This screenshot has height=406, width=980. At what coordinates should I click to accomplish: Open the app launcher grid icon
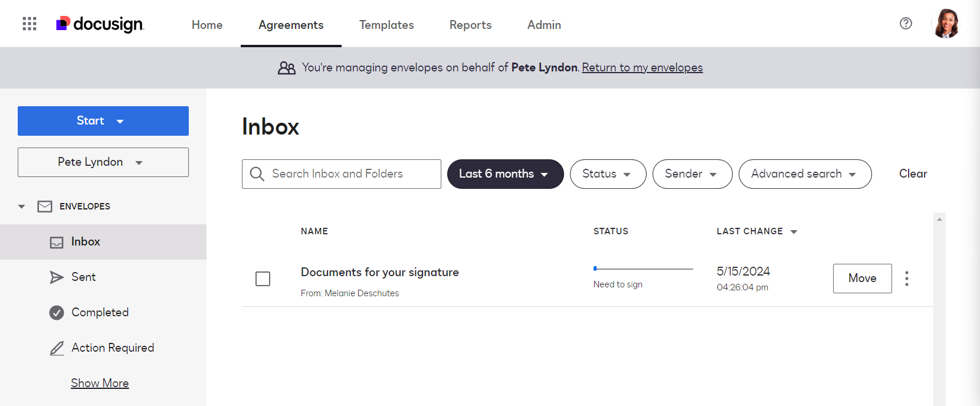coord(30,24)
